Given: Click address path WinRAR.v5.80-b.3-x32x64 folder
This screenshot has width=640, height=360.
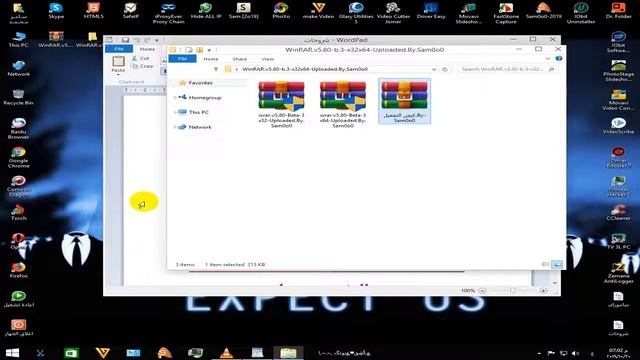Looking at the screenshot, I should coord(305,69).
